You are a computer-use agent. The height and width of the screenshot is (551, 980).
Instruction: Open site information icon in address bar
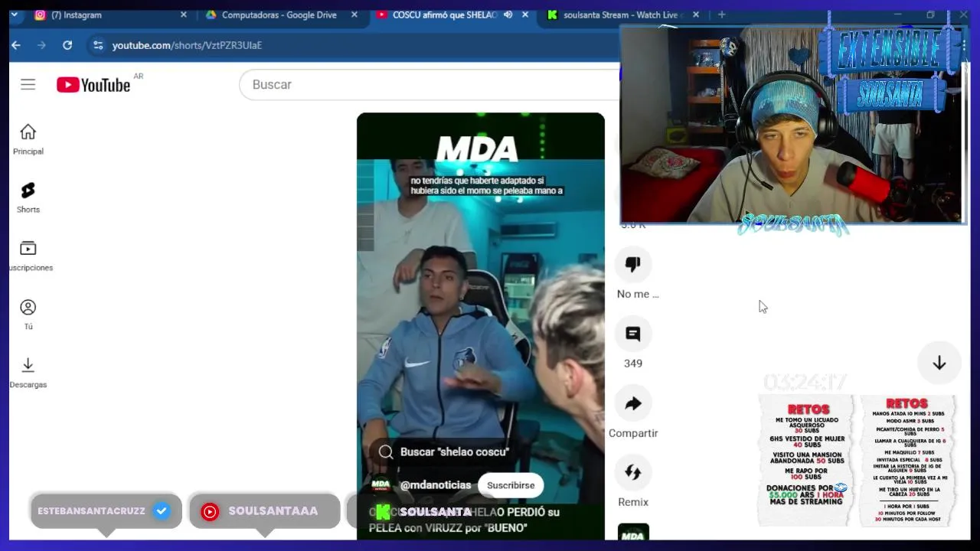pos(97,45)
